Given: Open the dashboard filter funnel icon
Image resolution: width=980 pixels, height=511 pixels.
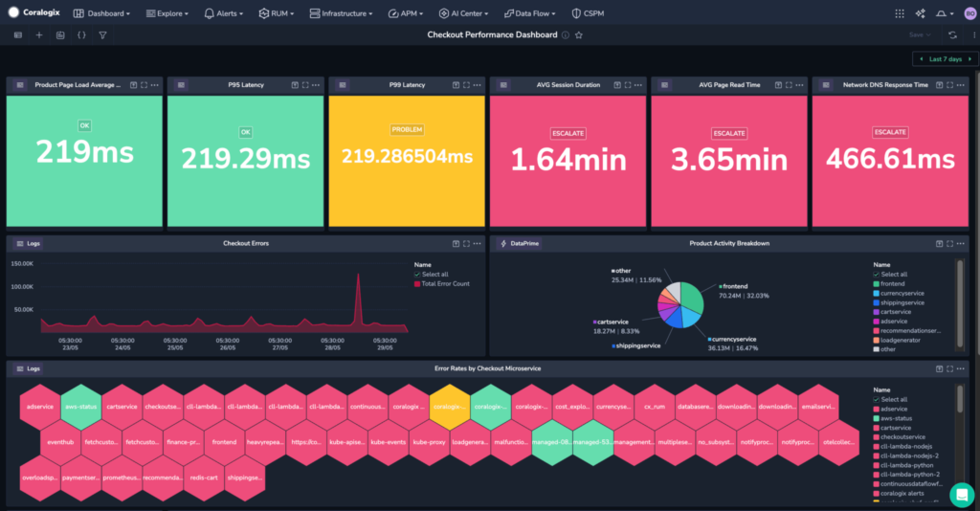Looking at the screenshot, I should pos(102,35).
